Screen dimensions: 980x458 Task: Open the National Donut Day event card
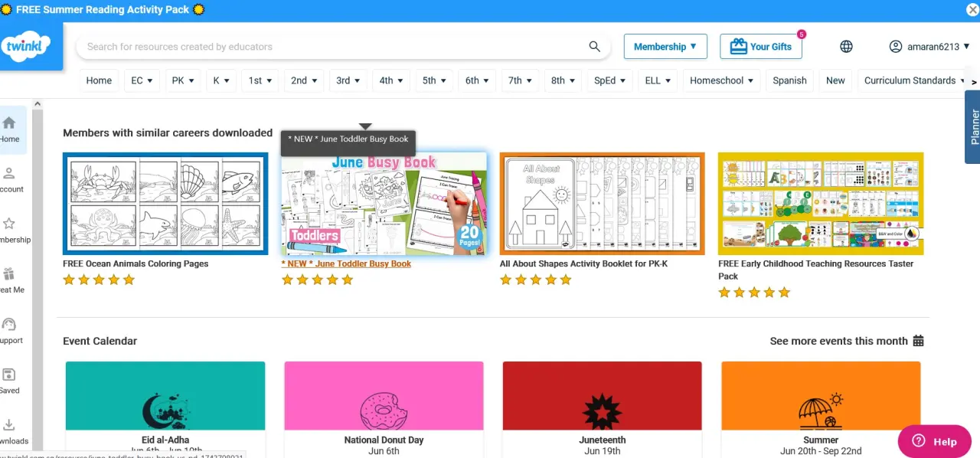[384, 410]
